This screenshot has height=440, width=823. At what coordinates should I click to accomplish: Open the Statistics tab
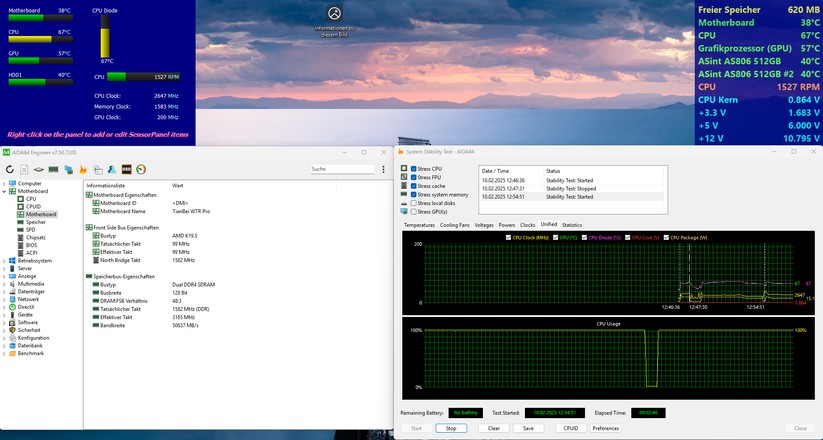pos(572,225)
